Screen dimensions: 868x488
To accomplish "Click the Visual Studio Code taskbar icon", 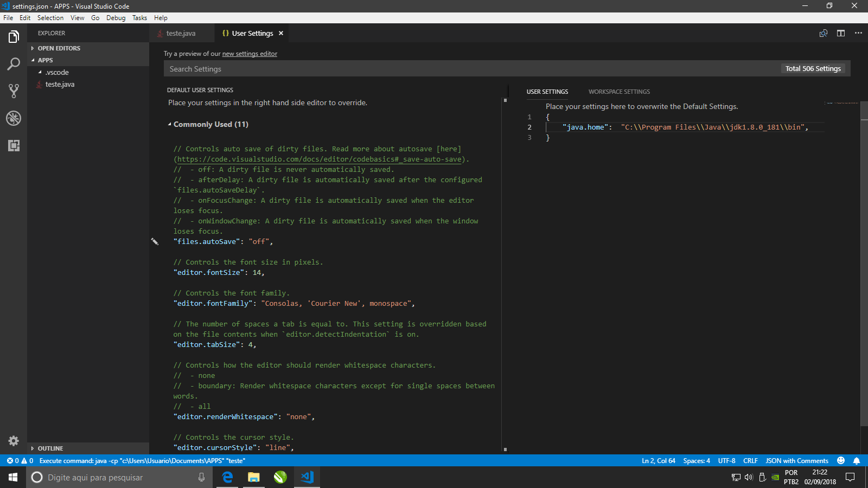I will tap(307, 477).
